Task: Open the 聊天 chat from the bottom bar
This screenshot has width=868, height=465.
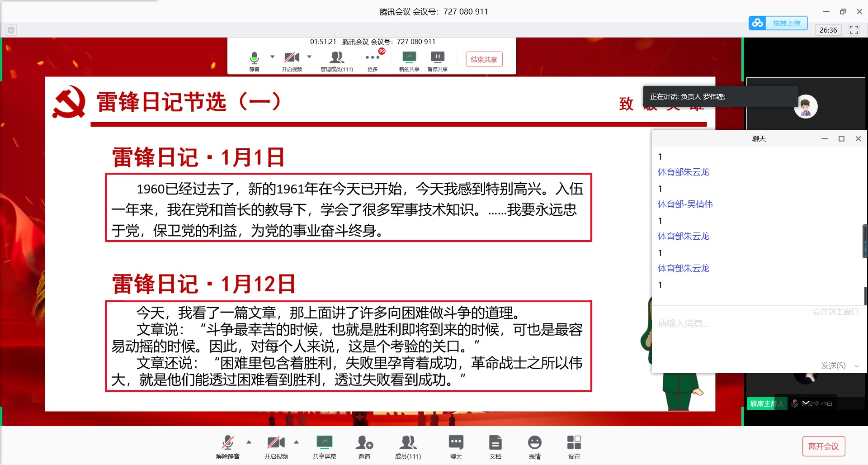Action: click(x=456, y=447)
